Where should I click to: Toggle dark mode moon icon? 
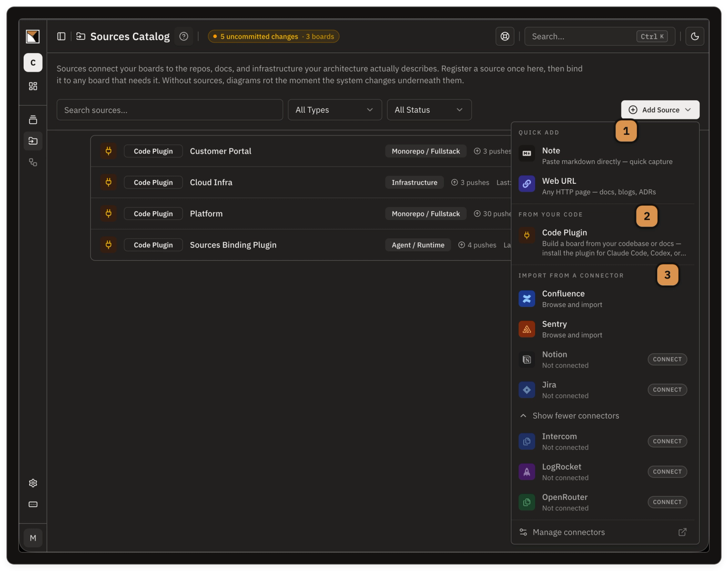695,36
